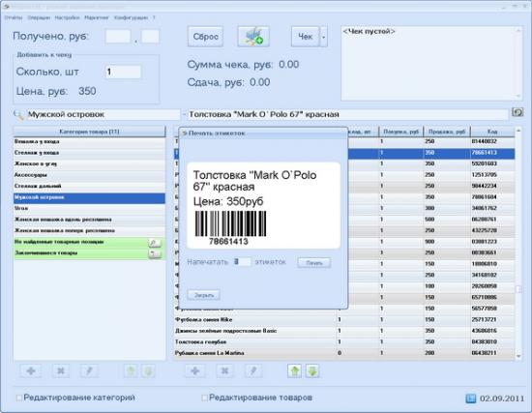532x413 pixels.
Task: Click the shopping cart add-to-receipt icon
Action: [x=253, y=37]
